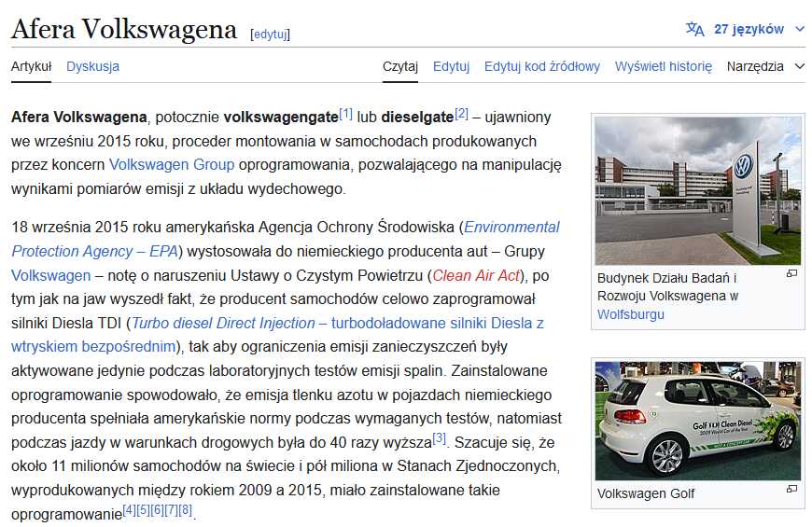Click bold word dieselgate in intro
This screenshot has width=812, height=527.
tap(417, 117)
